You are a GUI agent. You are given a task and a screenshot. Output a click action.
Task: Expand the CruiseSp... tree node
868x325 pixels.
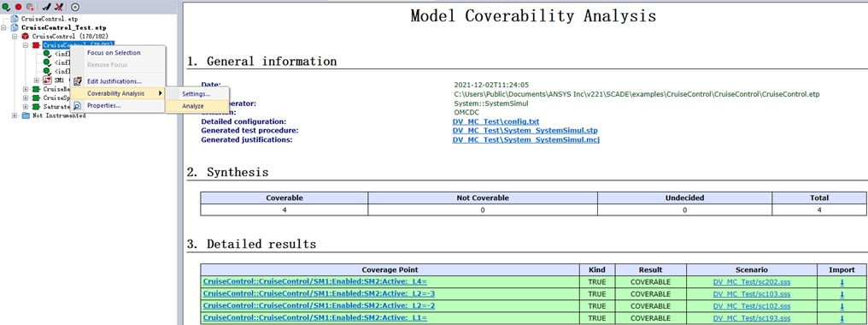[x=26, y=98]
